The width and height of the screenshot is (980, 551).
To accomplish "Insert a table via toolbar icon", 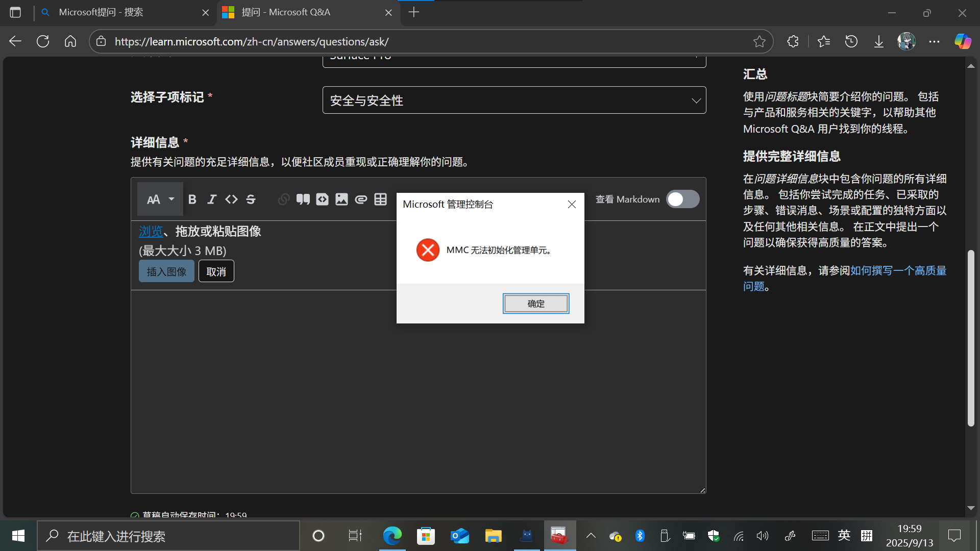I will (x=380, y=199).
